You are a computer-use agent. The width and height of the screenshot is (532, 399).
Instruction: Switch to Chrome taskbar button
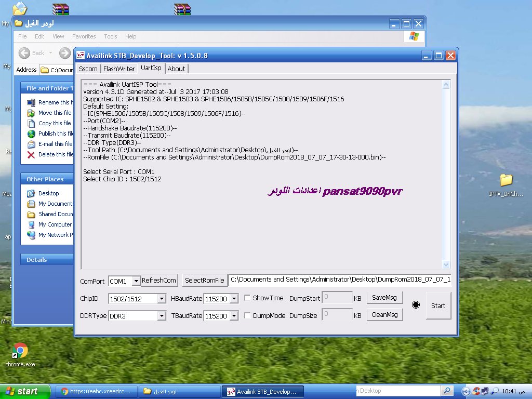pos(96,391)
